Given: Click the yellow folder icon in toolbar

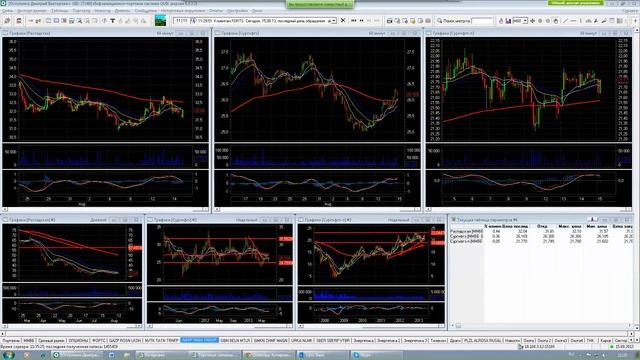Looking at the screenshot, I should point(413,21).
